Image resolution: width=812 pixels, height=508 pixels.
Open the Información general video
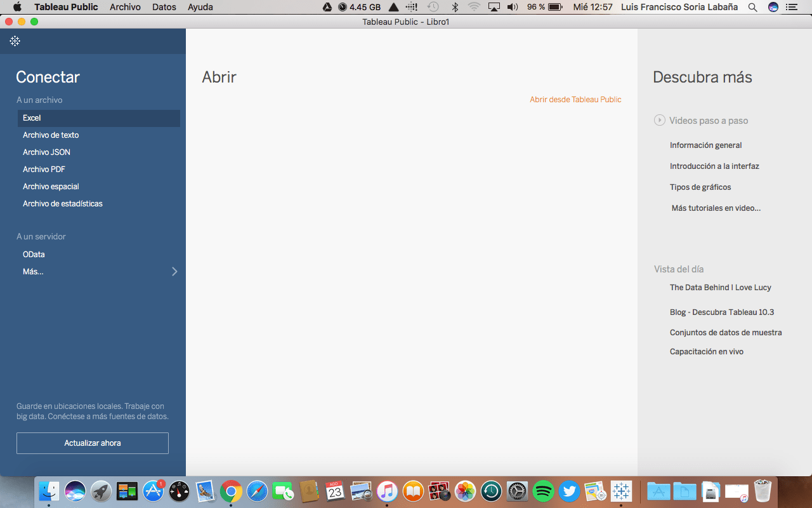pos(705,145)
